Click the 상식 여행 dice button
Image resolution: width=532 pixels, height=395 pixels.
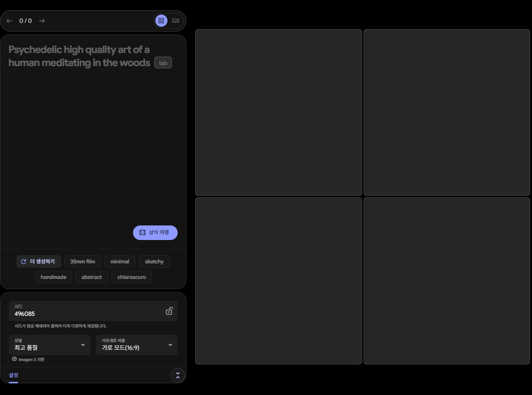tap(155, 233)
